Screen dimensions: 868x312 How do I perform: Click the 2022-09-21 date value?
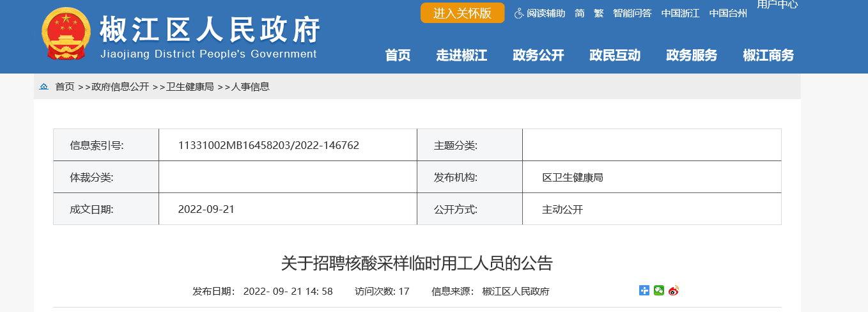click(x=206, y=209)
